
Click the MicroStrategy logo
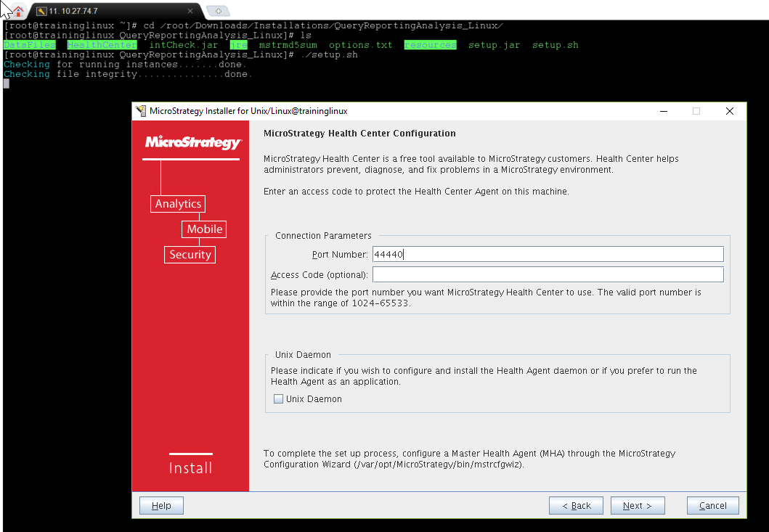point(192,142)
